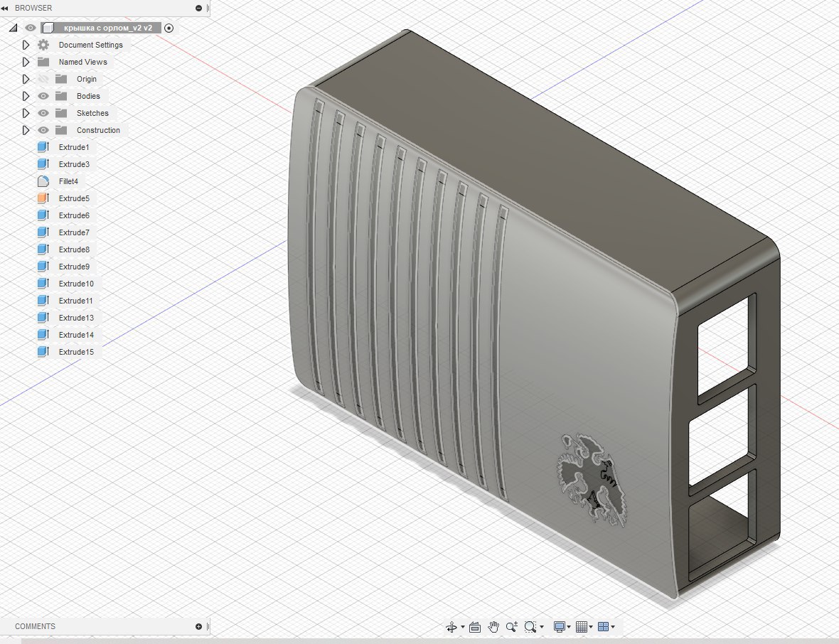Click the Viewports layout icon
The image size is (839, 644).
click(x=604, y=627)
